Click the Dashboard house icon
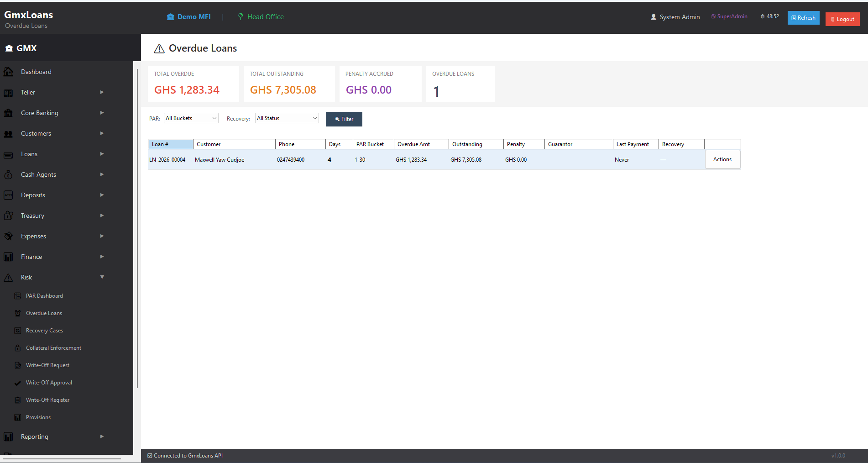The height and width of the screenshot is (463, 868). pyautogui.click(x=8, y=72)
